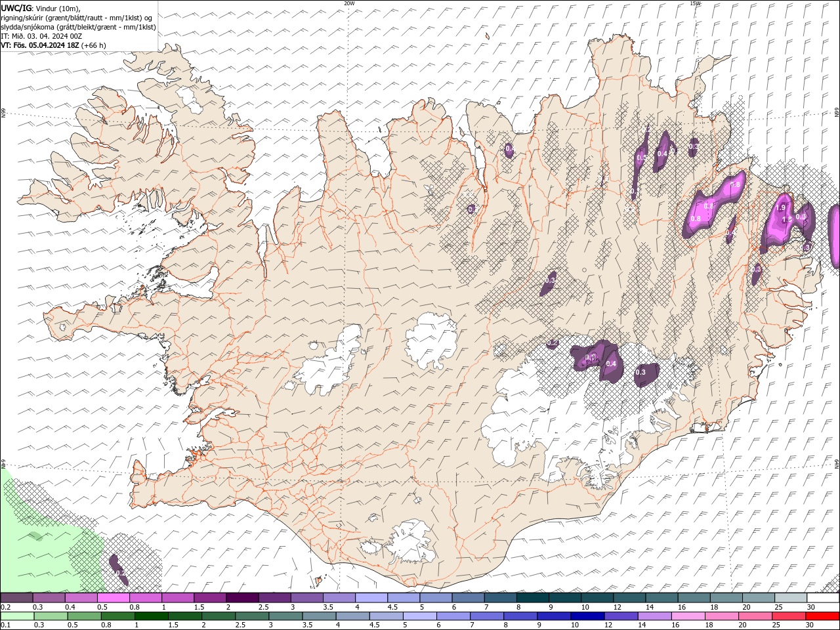Click the 'slydda/snjókoma (grátt/bleikt/grænt' line

(x=79, y=27)
